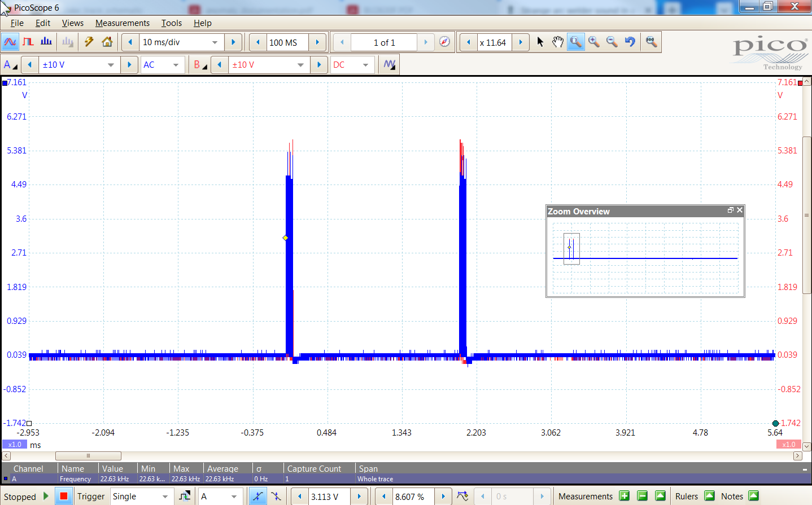Open the Tools menu
This screenshot has height=505, width=812.
point(171,23)
